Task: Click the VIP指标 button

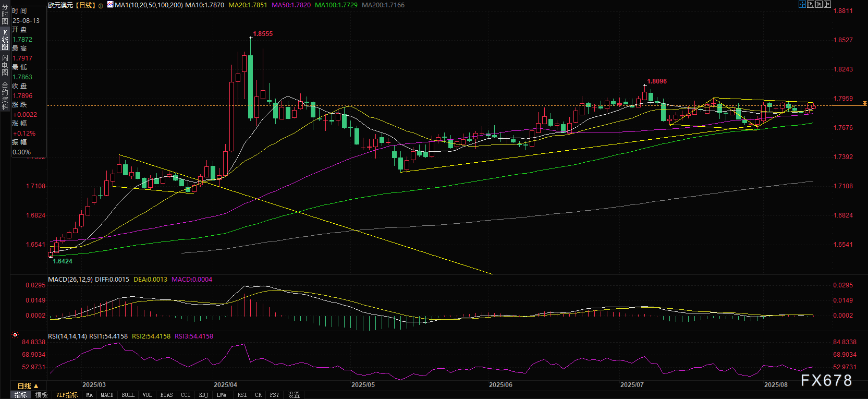Action: click(67, 395)
